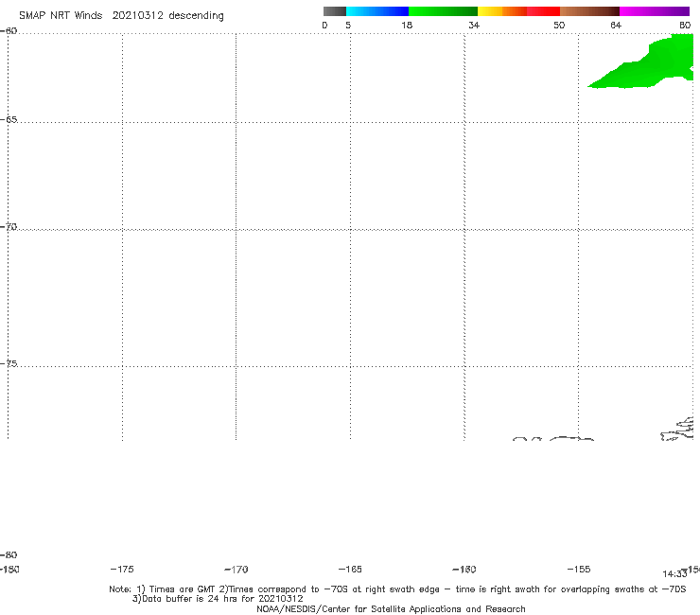
Task: Pick the green segment of the color scale
Action: [443, 11]
